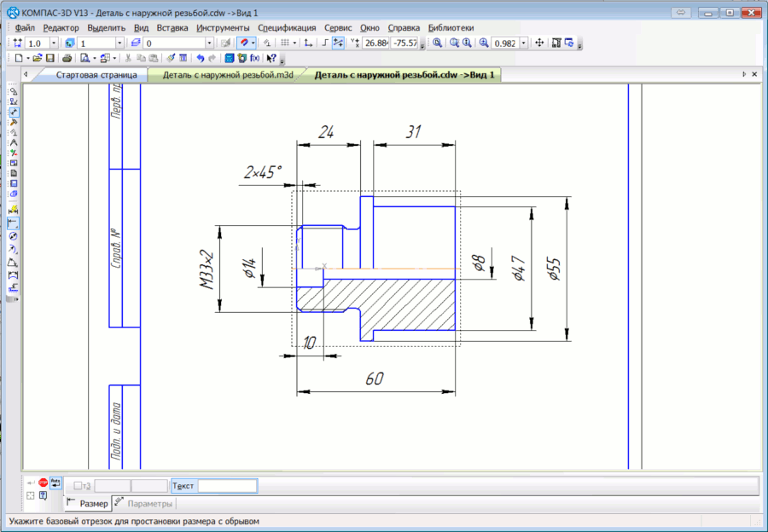The image size is (768, 532).
Task: Select the Geometry panel icon
Action: pyautogui.click(x=13, y=91)
